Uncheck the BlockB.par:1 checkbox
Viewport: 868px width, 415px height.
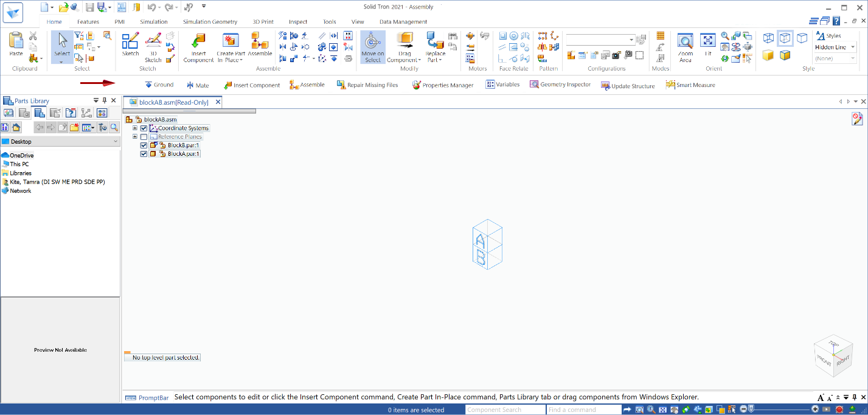(x=144, y=145)
